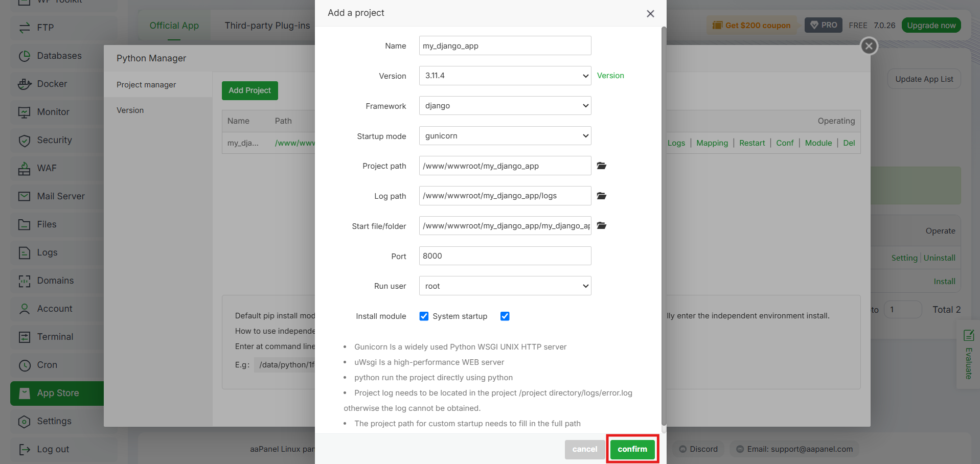
Task: Click the /www/www project path link
Action: pyautogui.click(x=295, y=143)
